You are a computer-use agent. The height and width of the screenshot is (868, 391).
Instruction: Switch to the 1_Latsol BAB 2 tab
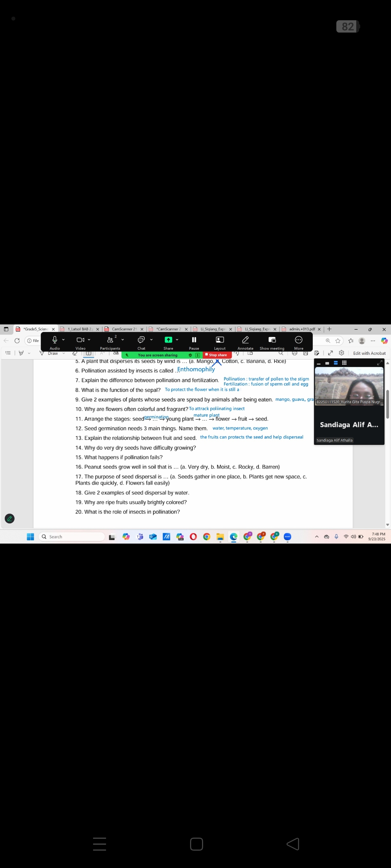coord(80,329)
